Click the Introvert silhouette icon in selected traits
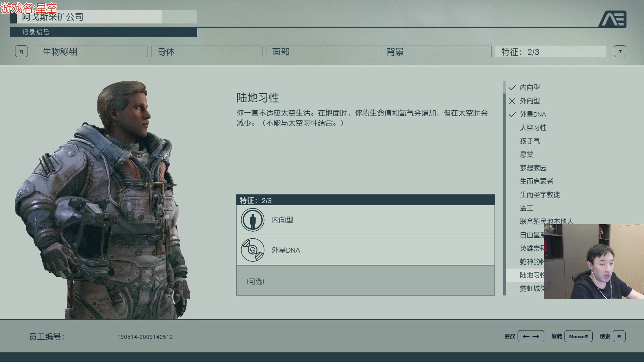 [x=253, y=220]
